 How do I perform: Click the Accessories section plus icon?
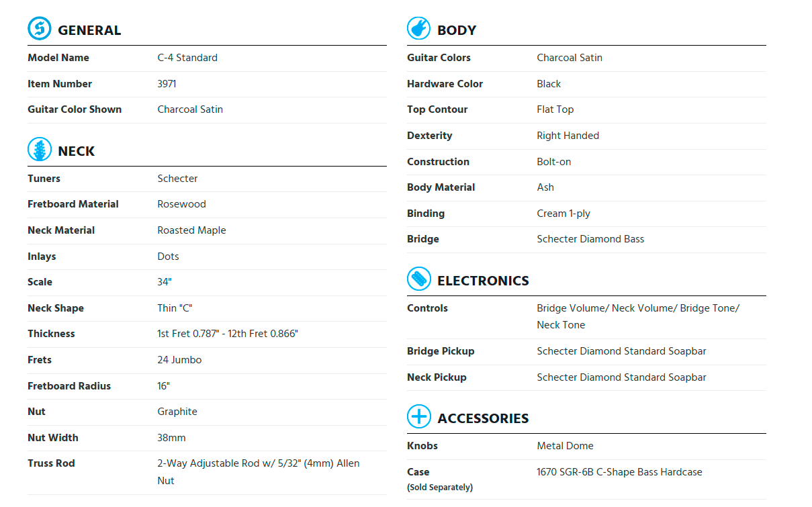419,417
